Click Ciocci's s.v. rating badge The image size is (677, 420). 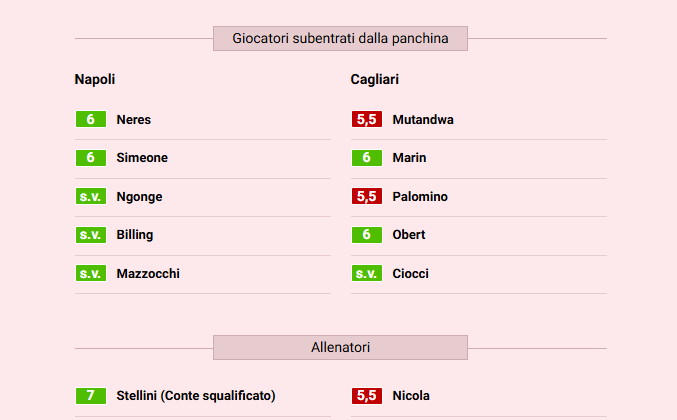click(x=366, y=274)
